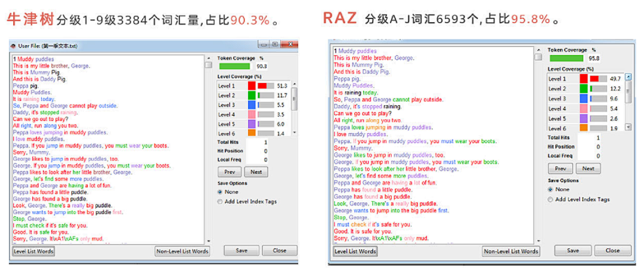The width and height of the screenshot is (644, 271).
Task: Click Level 3 row showing 9.6
Action: click(x=586, y=98)
